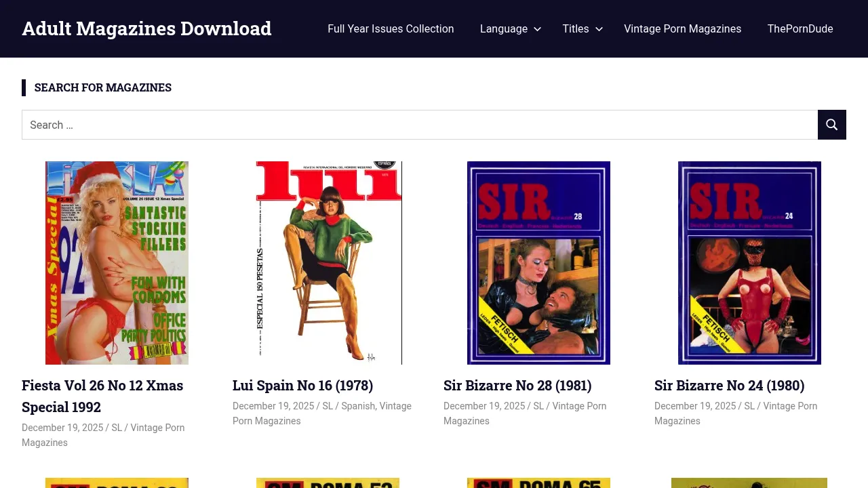This screenshot has height=488, width=868.
Task: Expand the Language menu chevron
Action: coord(537,29)
